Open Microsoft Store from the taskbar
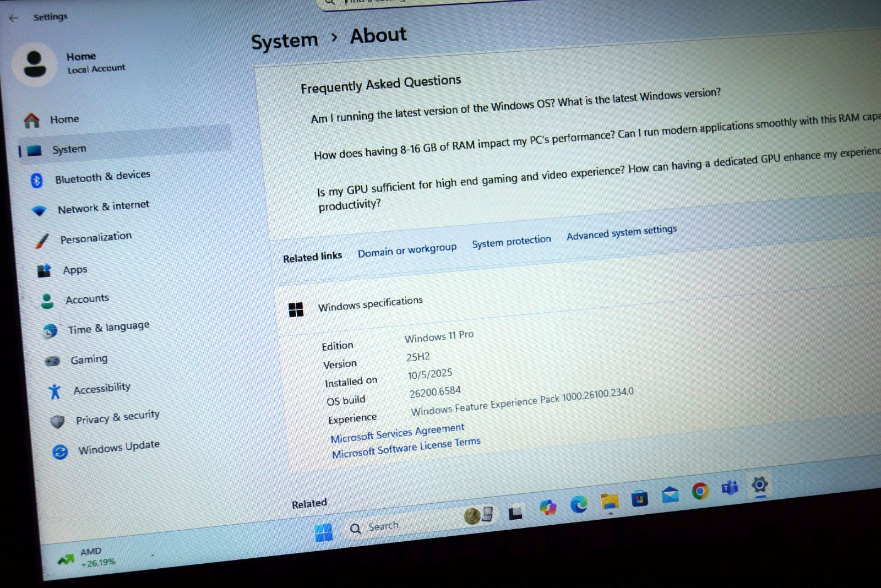This screenshot has width=881, height=588. [640, 499]
